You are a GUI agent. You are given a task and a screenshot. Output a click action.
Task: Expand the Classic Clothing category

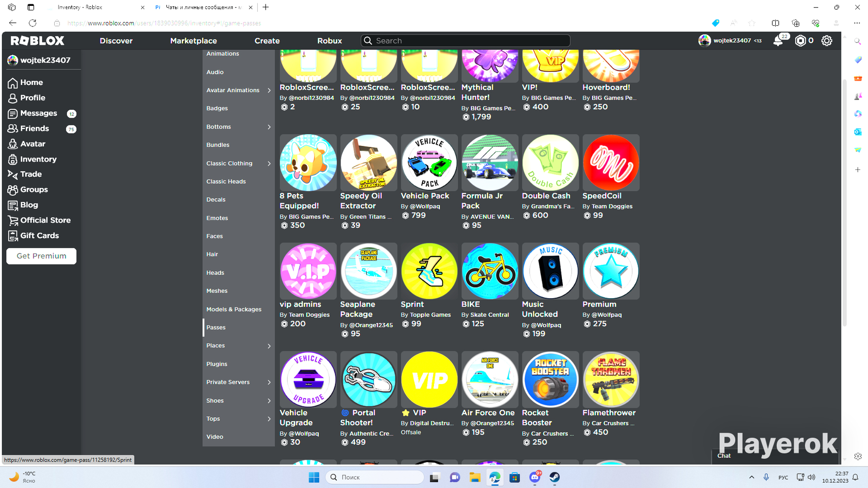coord(269,163)
